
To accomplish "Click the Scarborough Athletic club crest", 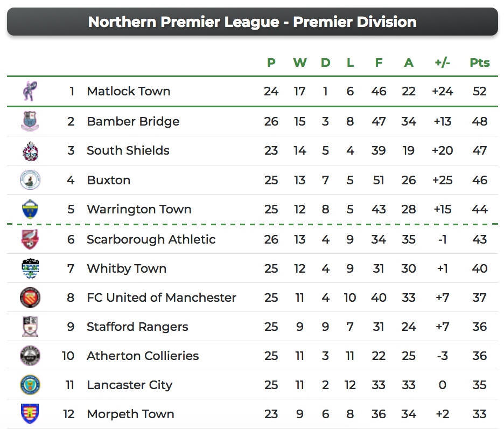I will coord(30,239).
